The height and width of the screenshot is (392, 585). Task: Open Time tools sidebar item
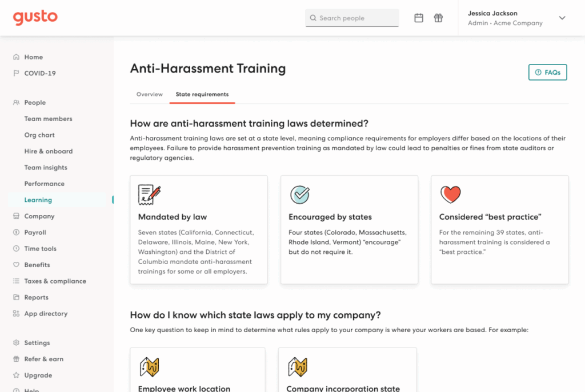[x=41, y=249]
